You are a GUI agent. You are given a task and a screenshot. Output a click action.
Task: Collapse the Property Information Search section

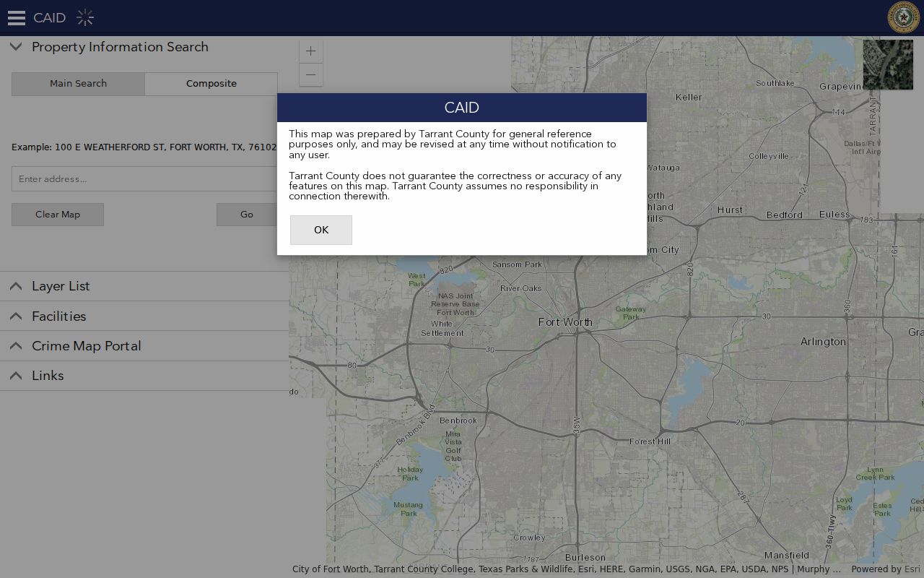tap(144, 47)
